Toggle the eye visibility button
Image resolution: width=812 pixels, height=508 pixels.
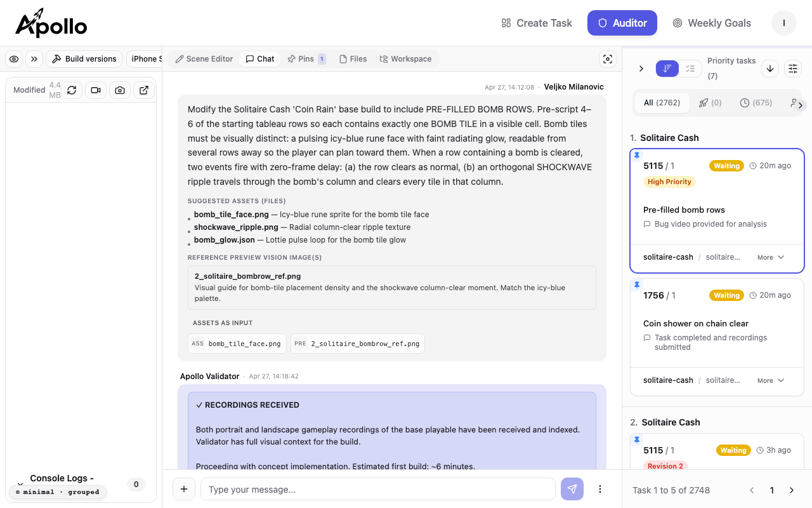15,59
